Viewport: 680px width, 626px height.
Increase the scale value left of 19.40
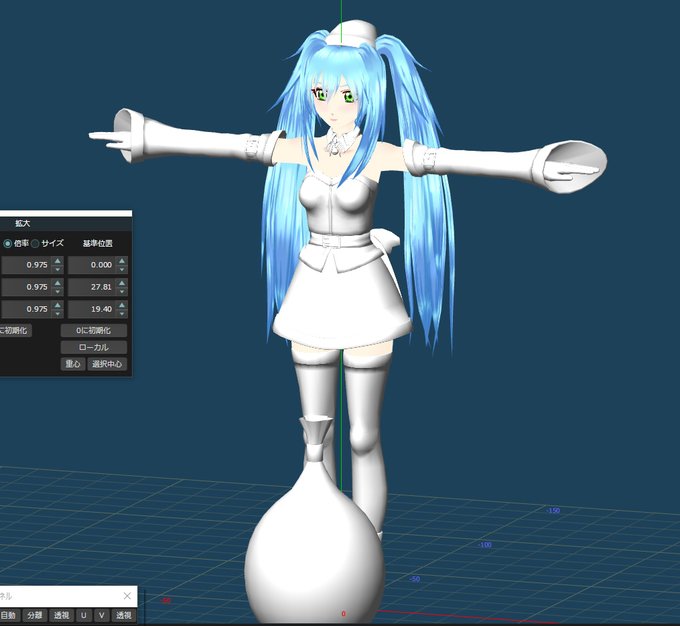58,305
